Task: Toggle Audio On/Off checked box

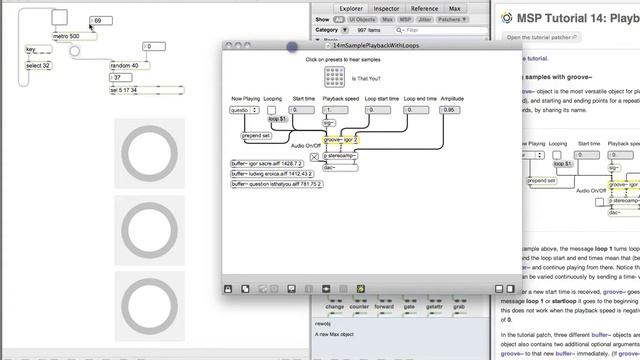Action: pyautogui.click(x=314, y=157)
